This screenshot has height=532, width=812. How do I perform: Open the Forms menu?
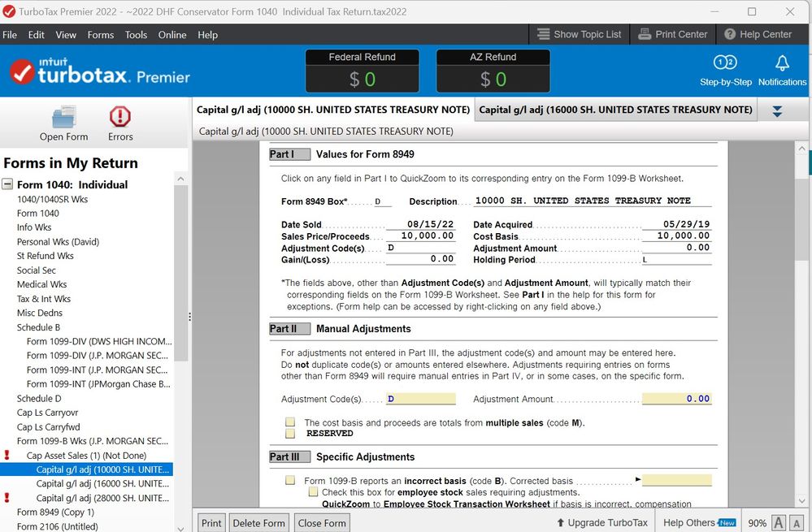[x=101, y=35]
